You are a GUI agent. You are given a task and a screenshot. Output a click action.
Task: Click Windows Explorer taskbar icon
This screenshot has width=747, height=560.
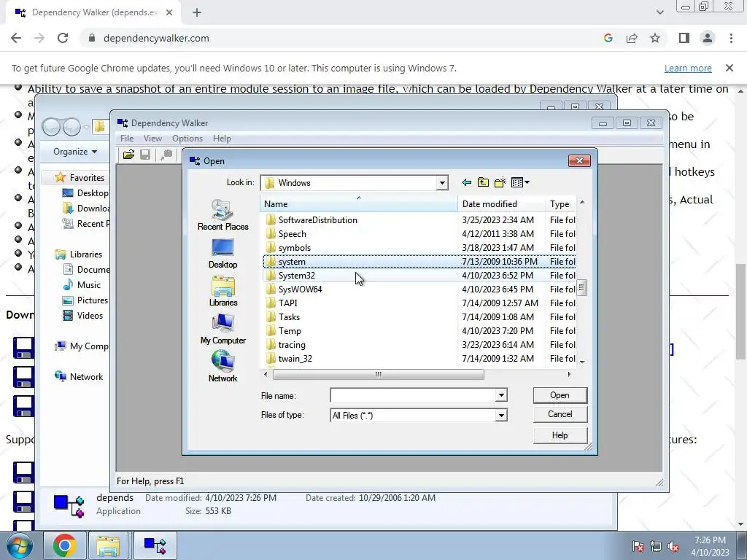108,545
